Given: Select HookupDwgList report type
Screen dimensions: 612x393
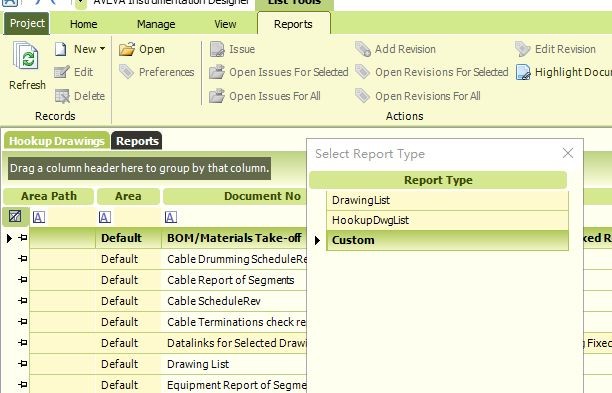Looking at the screenshot, I should point(447,220).
